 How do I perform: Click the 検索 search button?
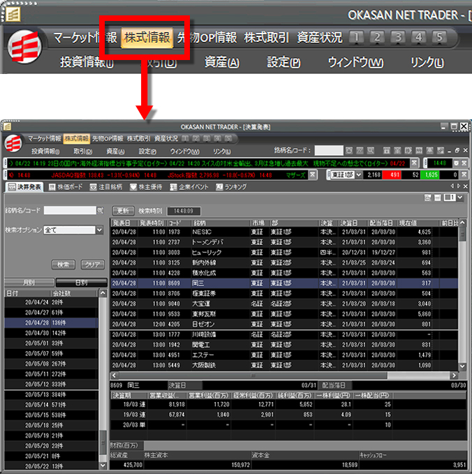coord(63,265)
